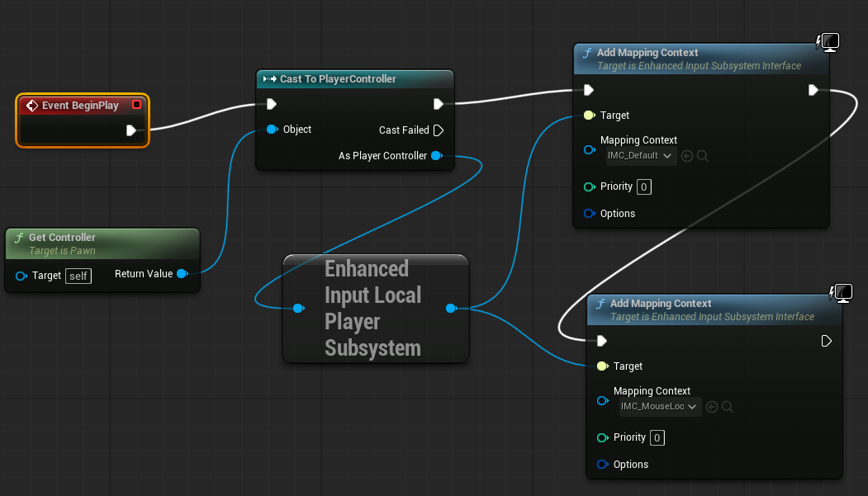Click output pin of Enhanced Input Local Player Subsystem
Viewport: 868px width, 496px height.
coord(450,309)
